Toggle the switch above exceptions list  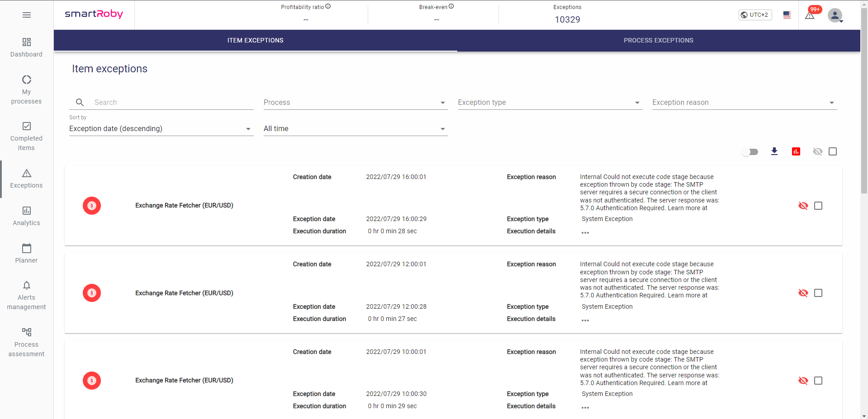click(750, 152)
